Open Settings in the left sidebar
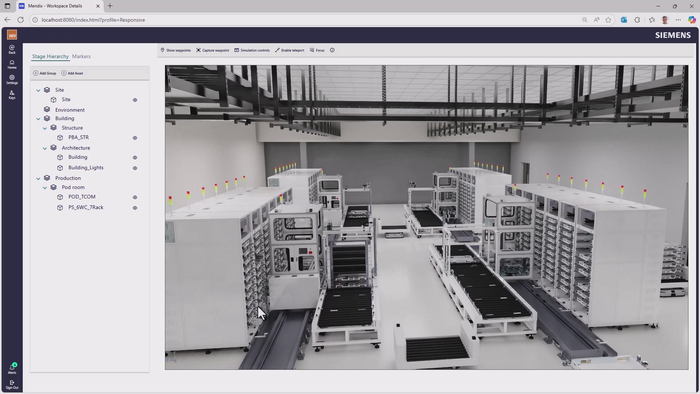This screenshot has width=700, height=394. pos(12,79)
